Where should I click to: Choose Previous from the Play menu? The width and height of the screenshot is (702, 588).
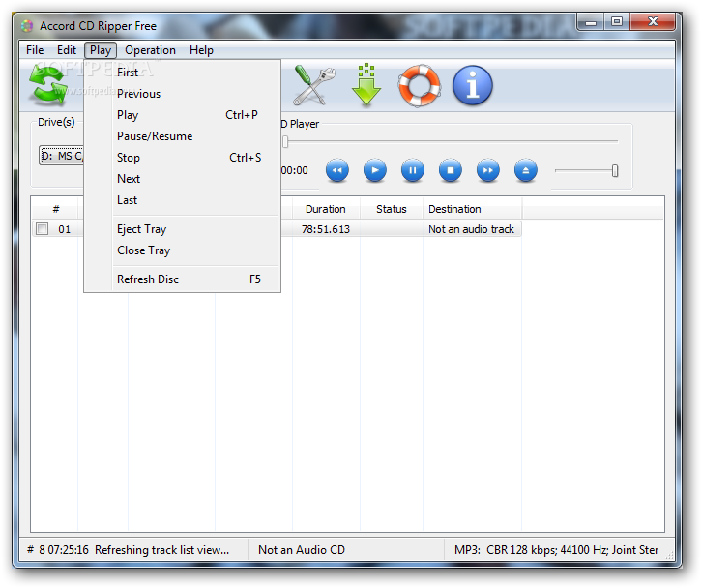[182, 94]
